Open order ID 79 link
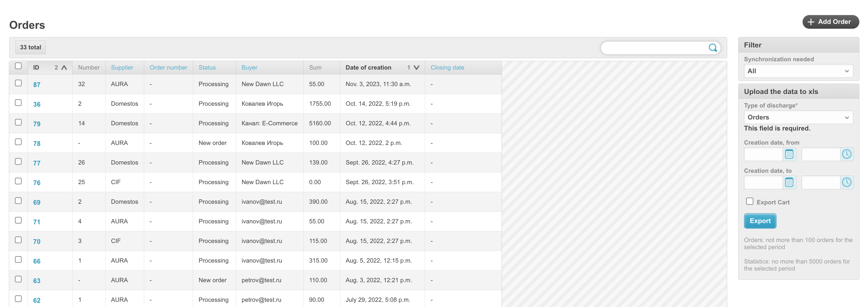 (37, 124)
